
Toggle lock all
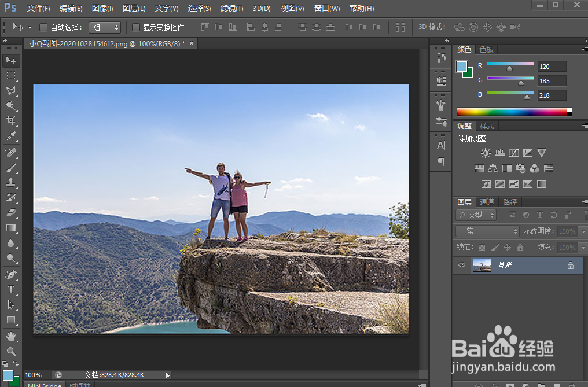(520, 248)
